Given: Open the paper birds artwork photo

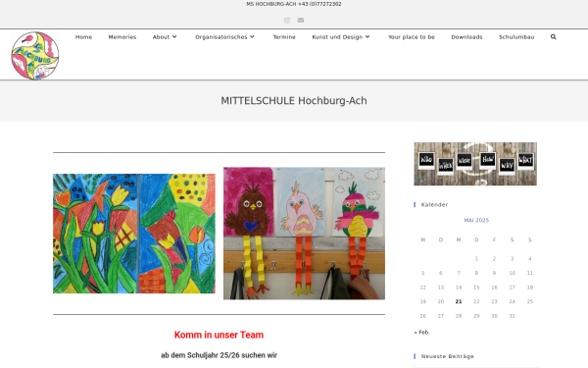Looking at the screenshot, I should point(304,234).
